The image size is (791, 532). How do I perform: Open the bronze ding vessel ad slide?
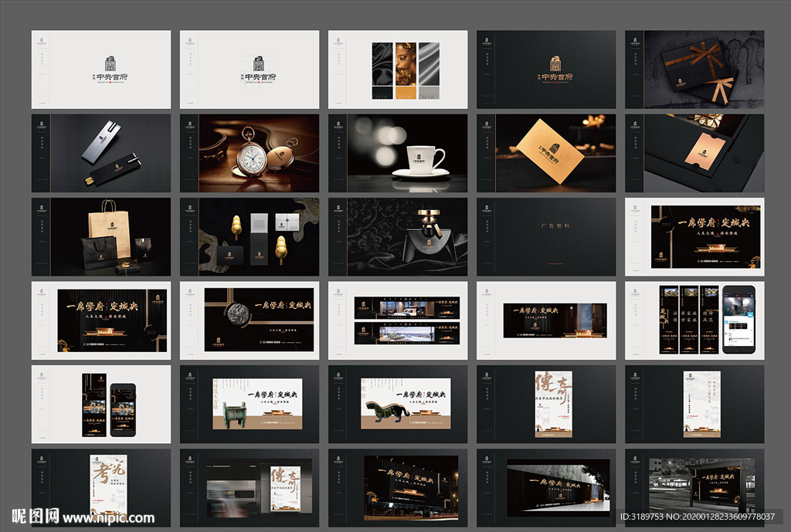point(250,405)
